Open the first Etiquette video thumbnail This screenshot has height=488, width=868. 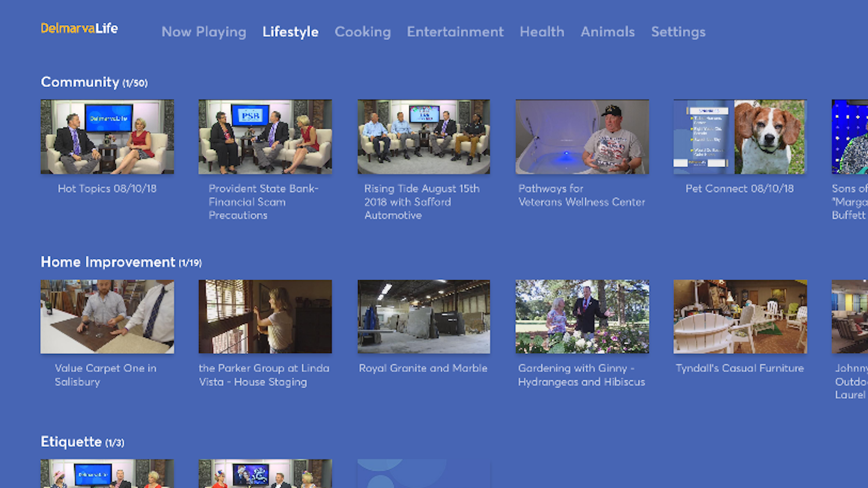[x=107, y=474]
